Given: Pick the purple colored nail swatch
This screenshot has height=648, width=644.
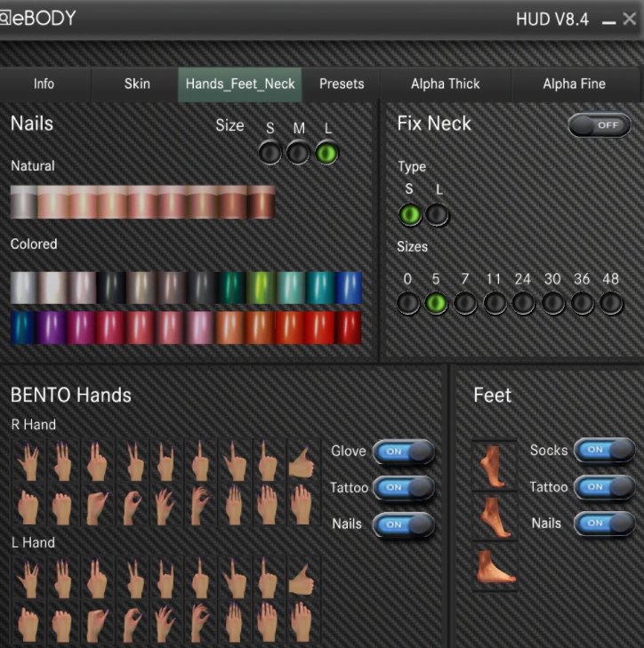Looking at the screenshot, I should (53, 327).
